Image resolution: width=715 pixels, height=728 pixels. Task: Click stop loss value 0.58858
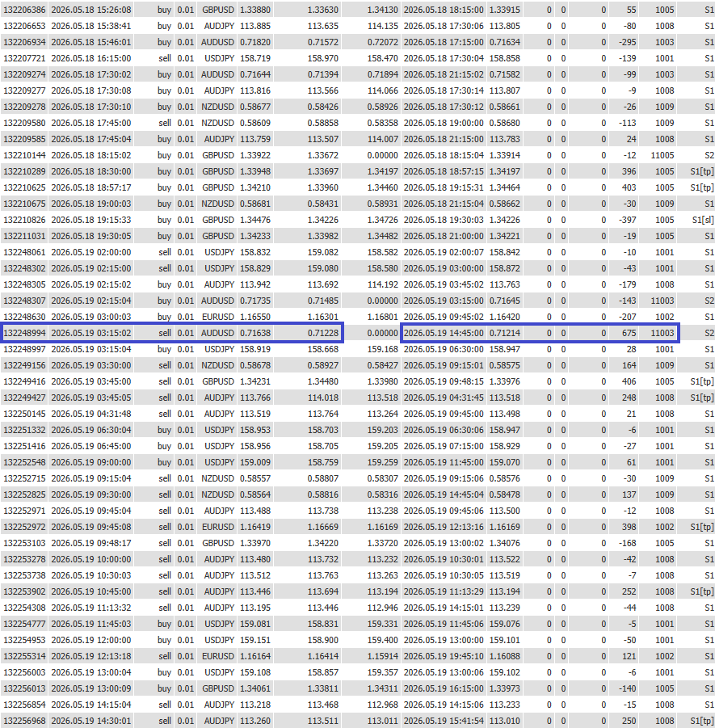tap(322, 123)
